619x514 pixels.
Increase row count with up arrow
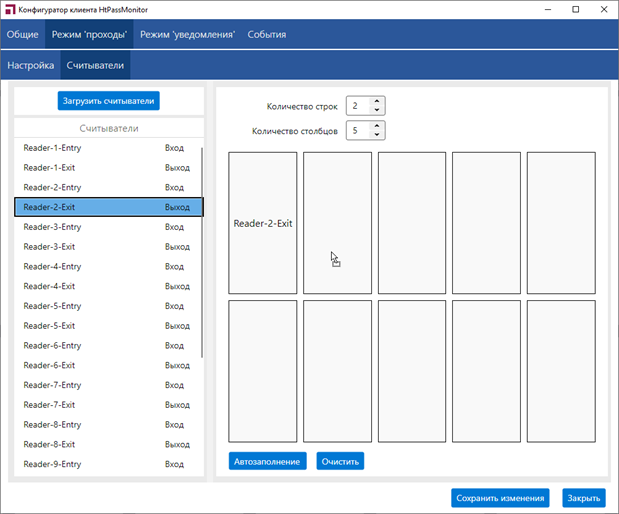click(x=376, y=101)
